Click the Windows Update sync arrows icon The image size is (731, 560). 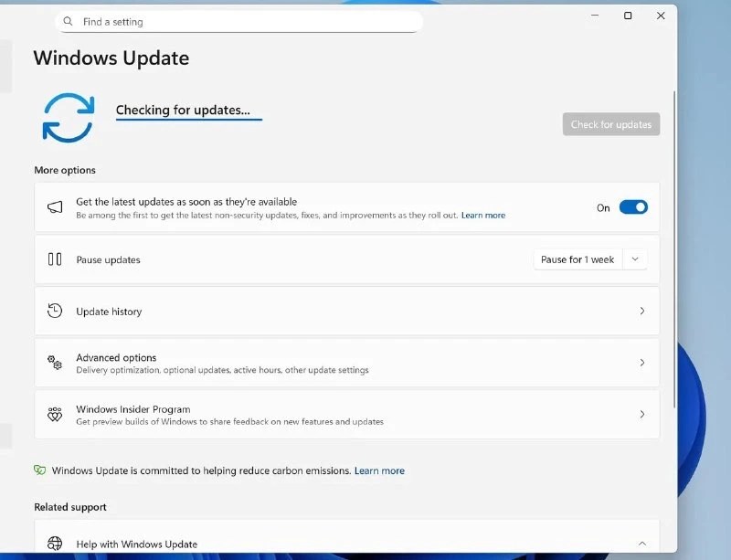68,117
